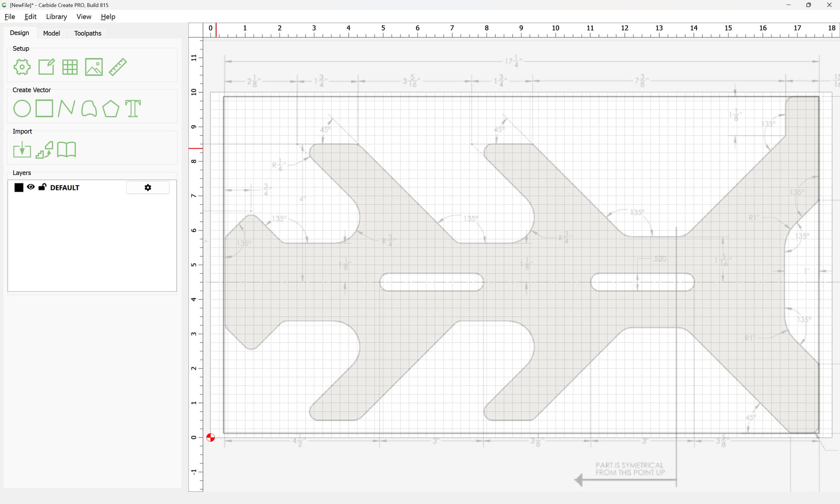
Task: Select the Polygon vector tool
Action: click(111, 108)
